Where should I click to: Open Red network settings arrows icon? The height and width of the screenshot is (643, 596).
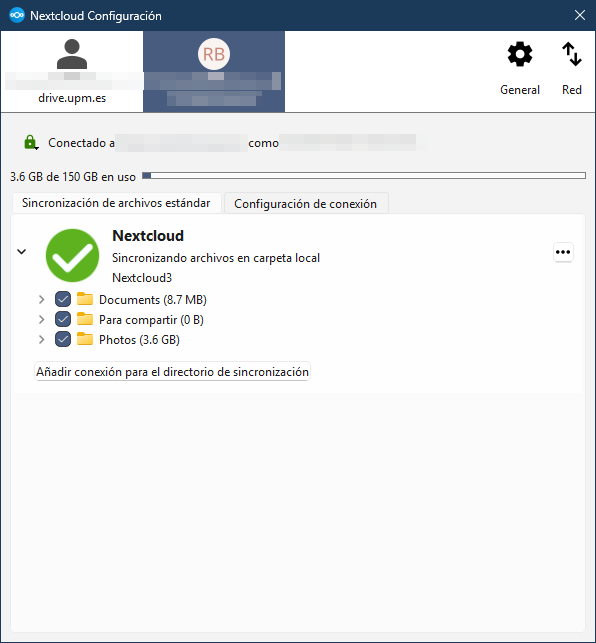pos(571,54)
